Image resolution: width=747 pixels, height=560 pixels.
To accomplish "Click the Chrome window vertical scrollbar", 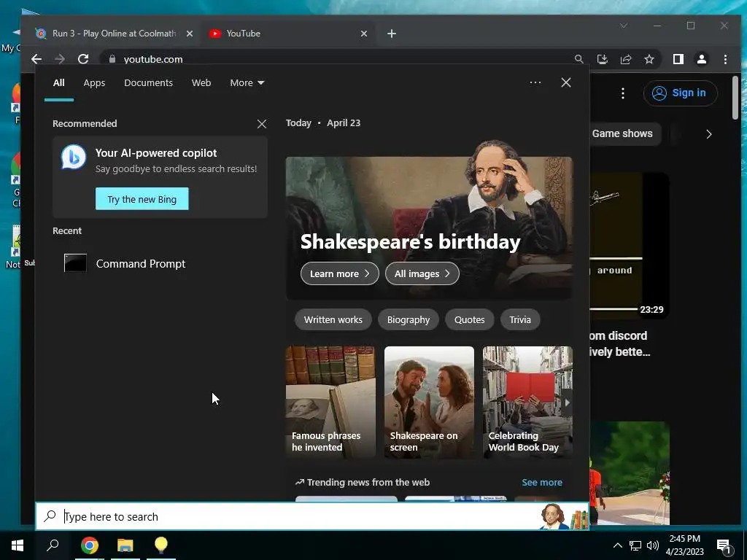I will pos(735,98).
